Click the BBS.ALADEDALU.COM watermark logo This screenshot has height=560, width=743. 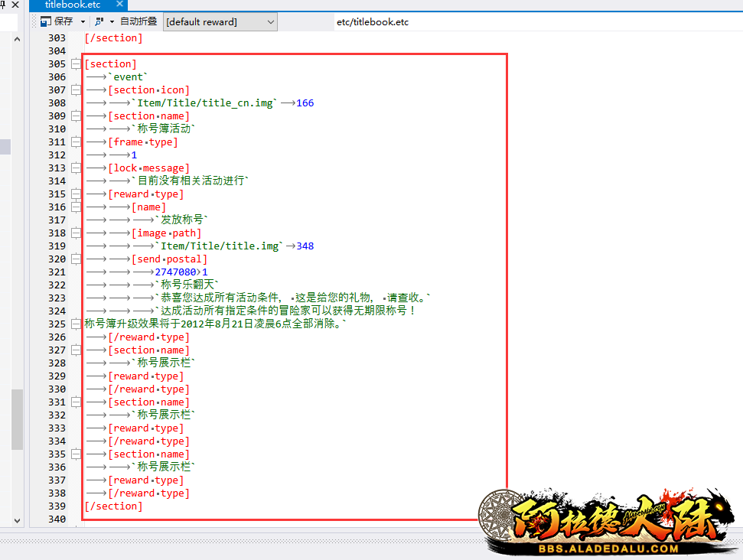[x=608, y=524]
